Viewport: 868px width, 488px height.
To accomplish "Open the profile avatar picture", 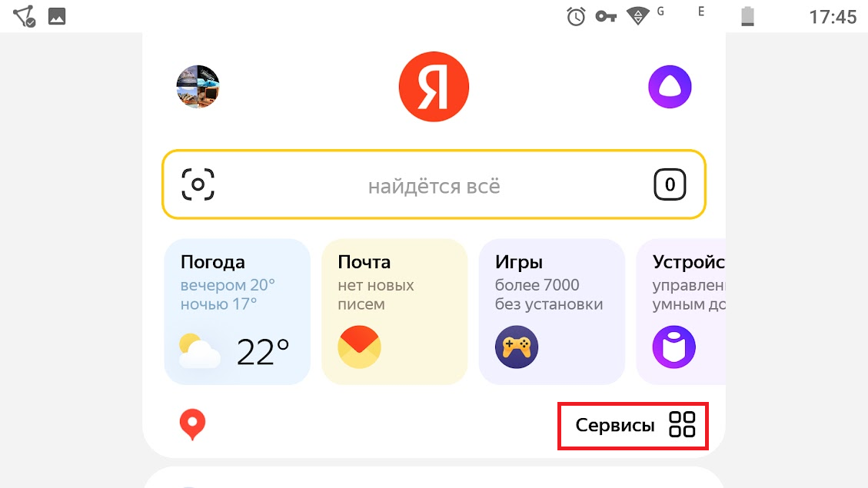I will coord(198,87).
